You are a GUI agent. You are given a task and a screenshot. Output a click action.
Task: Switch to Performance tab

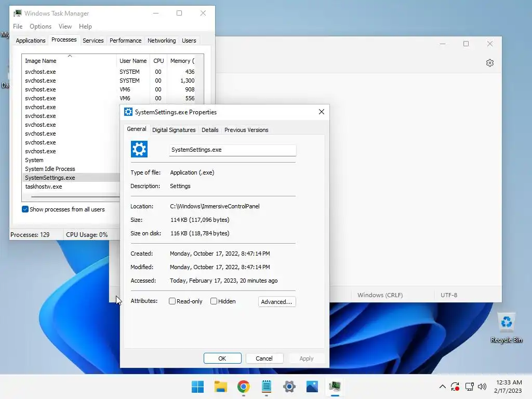point(125,41)
